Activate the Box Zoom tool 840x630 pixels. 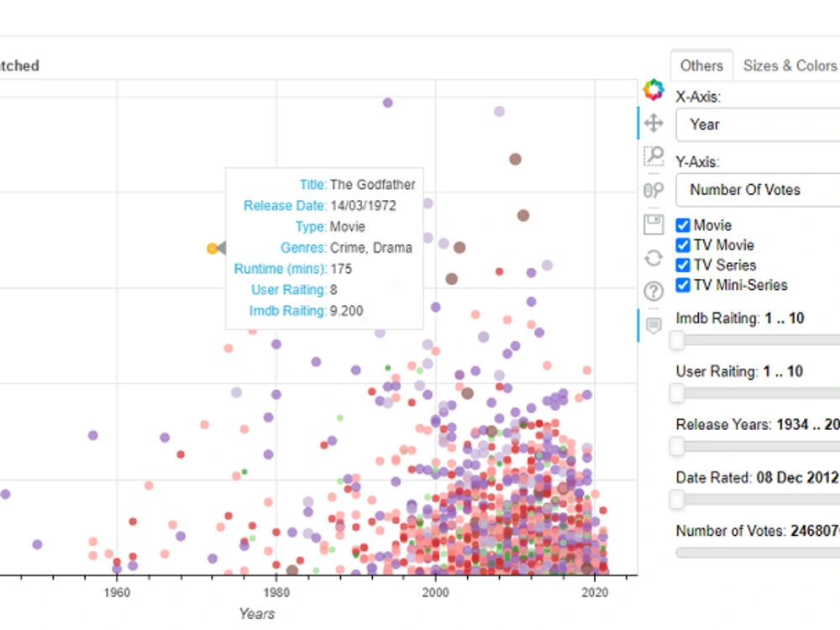[x=654, y=155]
